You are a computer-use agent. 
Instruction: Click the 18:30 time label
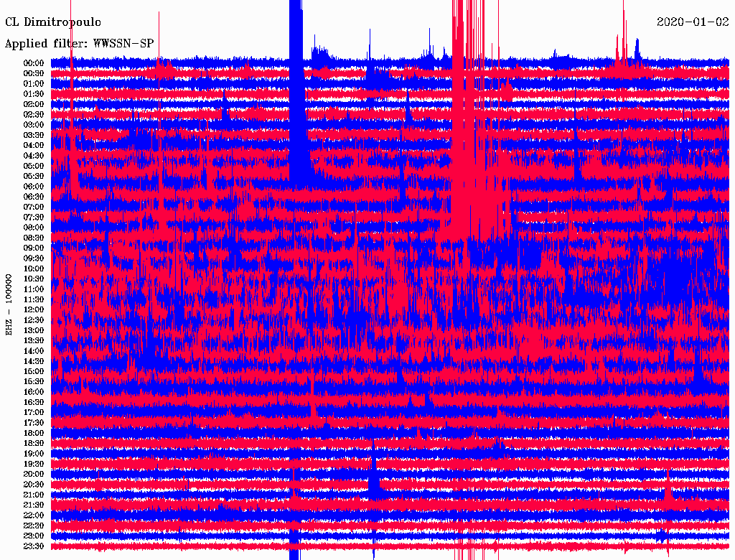click(x=34, y=443)
